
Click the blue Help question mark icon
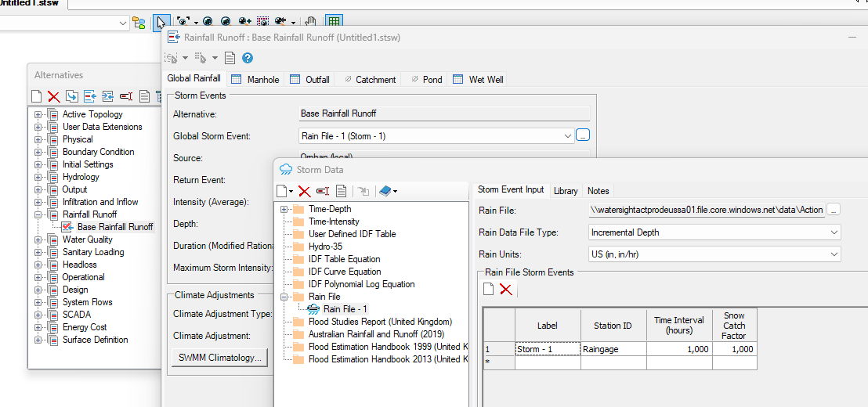[x=248, y=58]
